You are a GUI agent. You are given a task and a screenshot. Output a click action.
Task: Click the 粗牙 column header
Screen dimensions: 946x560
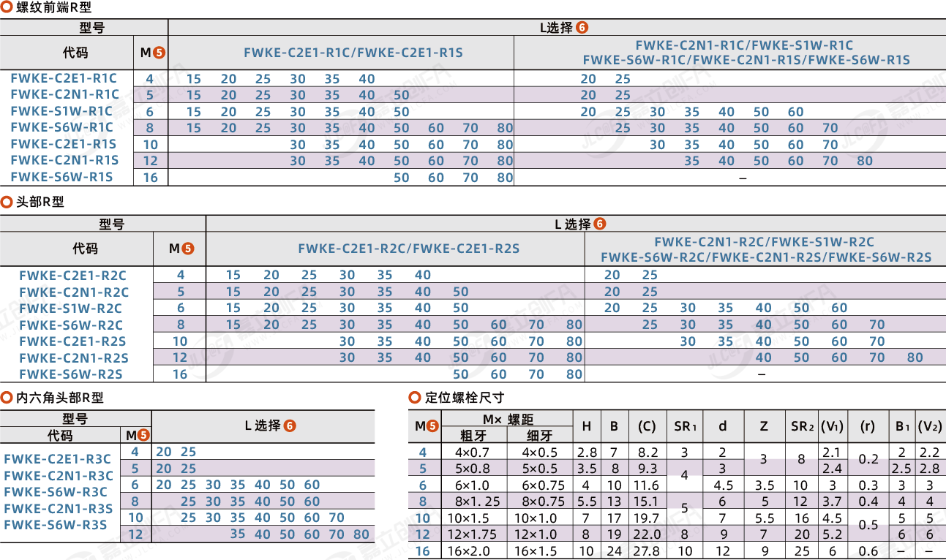click(473, 436)
